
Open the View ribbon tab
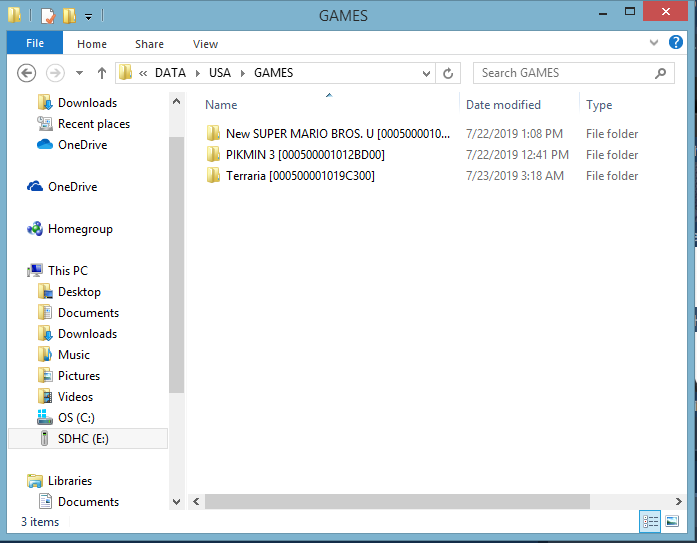[x=205, y=44]
